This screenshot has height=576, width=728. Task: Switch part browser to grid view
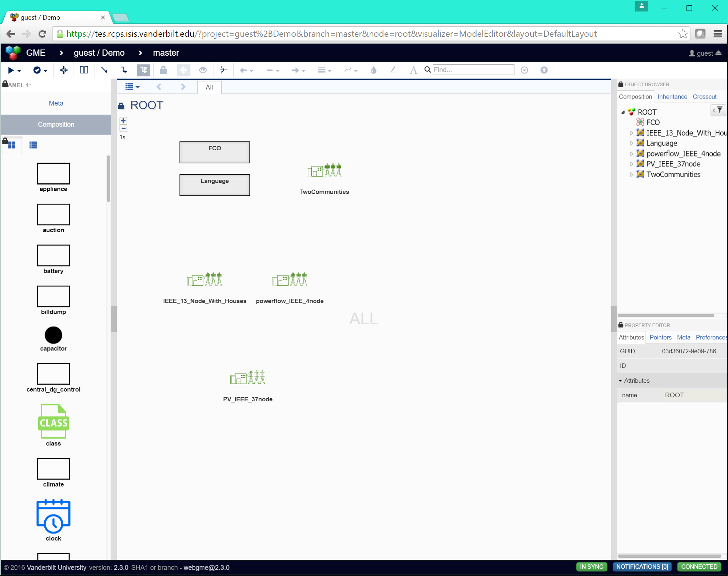pos(12,145)
